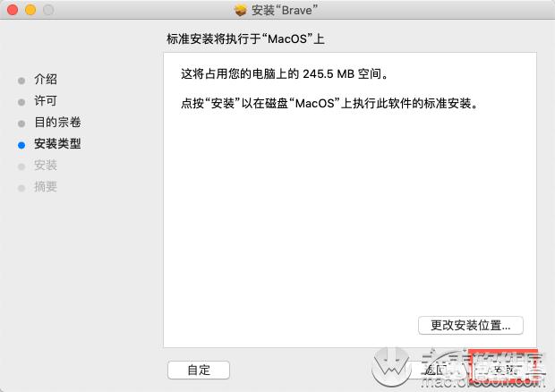The width and height of the screenshot is (555, 392).
Task: Click the 自定 customize button
Action: coord(199,370)
